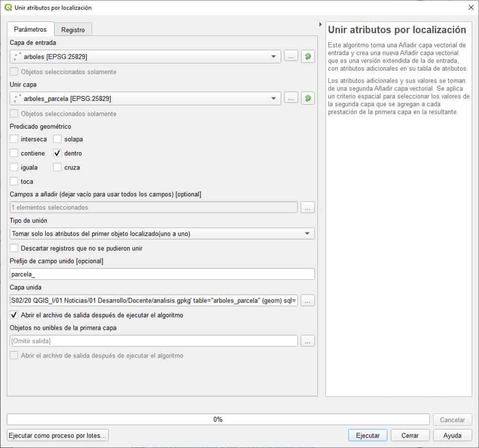Screen dimensions: 479x448
Task: Toggle Descartar registros que no se pudieron unir
Action: 14,248
